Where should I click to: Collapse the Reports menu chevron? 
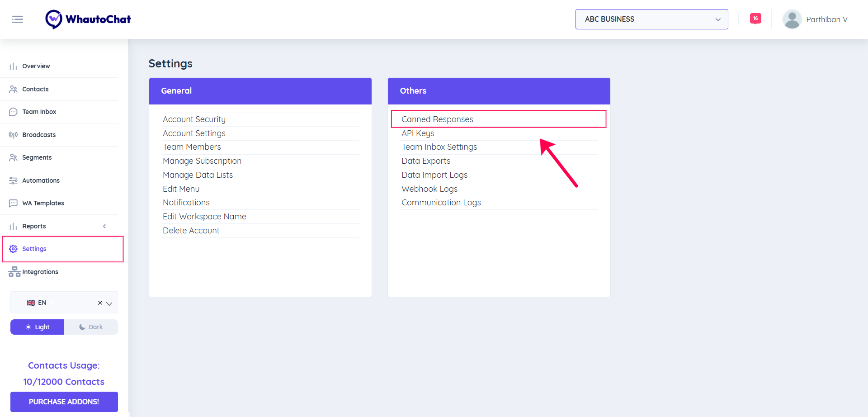pyautogui.click(x=104, y=226)
